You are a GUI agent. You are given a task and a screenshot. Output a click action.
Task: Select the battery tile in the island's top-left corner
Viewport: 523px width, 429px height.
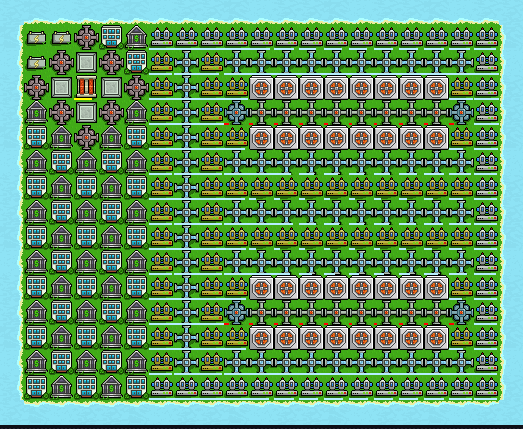coord(36,38)
